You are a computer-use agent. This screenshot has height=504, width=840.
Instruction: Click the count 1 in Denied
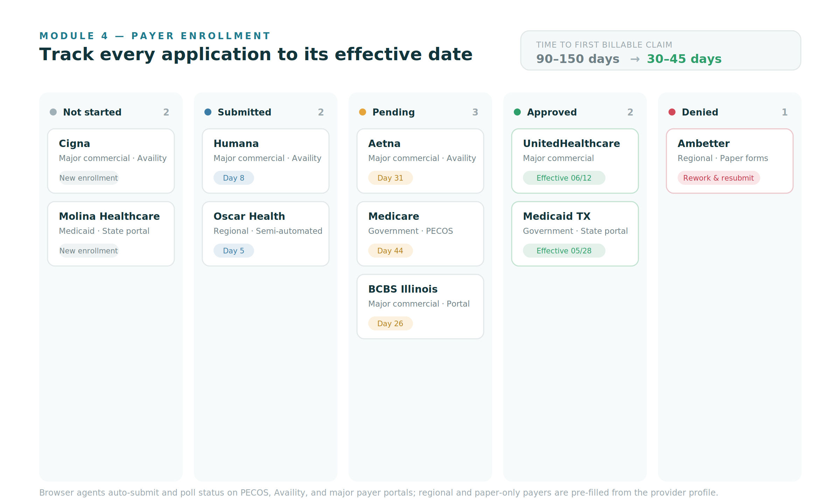click(x=785, y=112)
